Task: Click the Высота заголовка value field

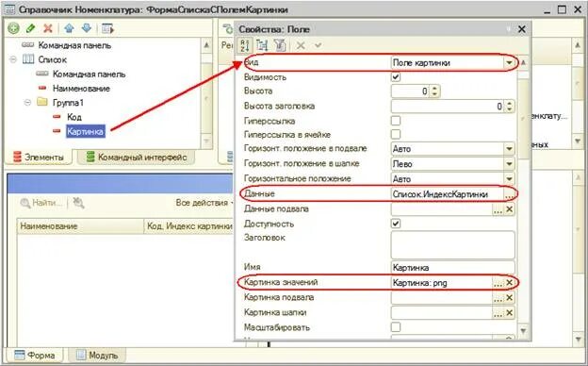Action: pyautogui.click(x=449, y=107)
